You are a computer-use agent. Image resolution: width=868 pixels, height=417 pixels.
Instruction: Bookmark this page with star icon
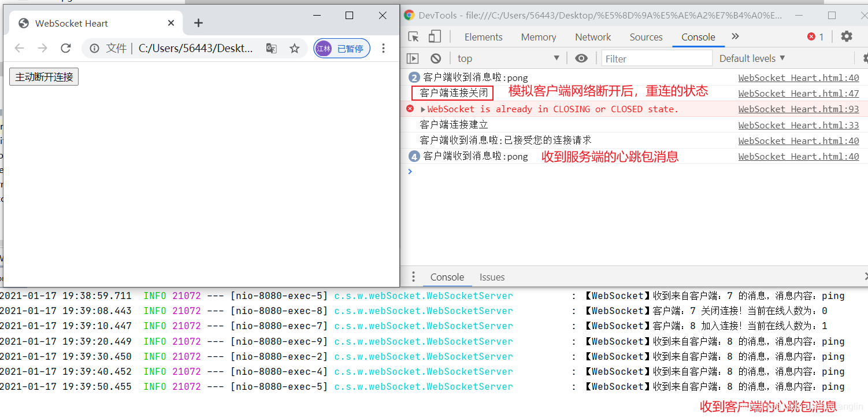coord(295,49)
